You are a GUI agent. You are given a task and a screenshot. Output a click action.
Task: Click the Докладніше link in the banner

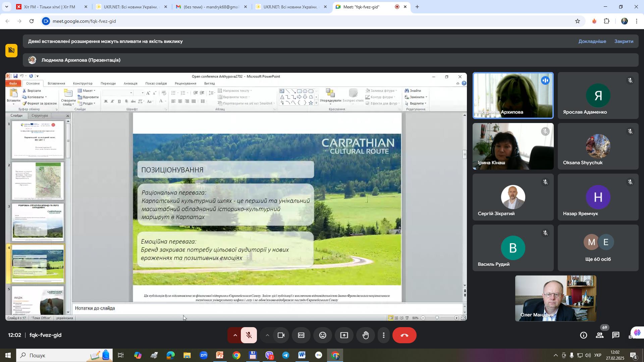pyautogui.click(x=592, y=41)
